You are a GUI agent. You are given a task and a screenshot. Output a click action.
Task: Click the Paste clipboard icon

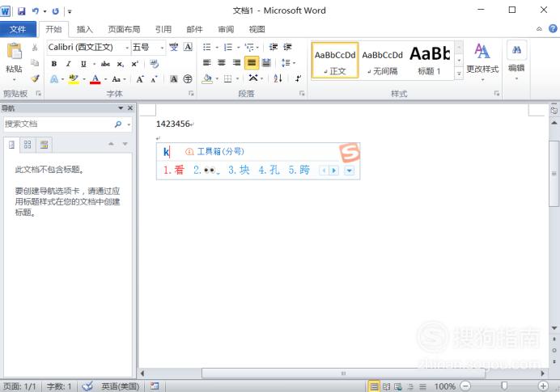click(15, 52)
